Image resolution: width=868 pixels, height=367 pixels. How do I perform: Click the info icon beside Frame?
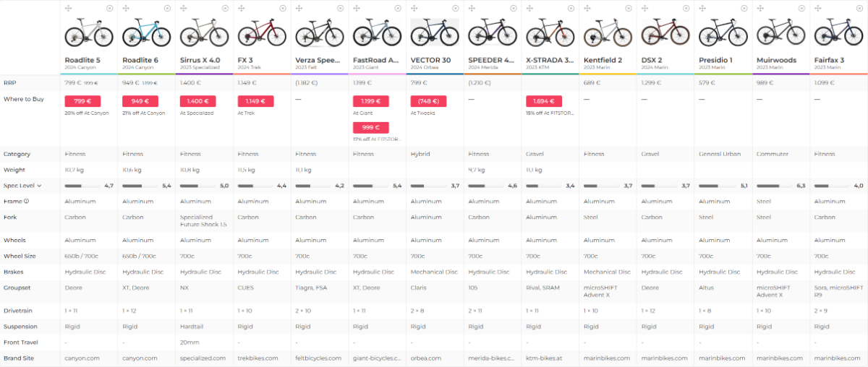(x=27, y=202)
